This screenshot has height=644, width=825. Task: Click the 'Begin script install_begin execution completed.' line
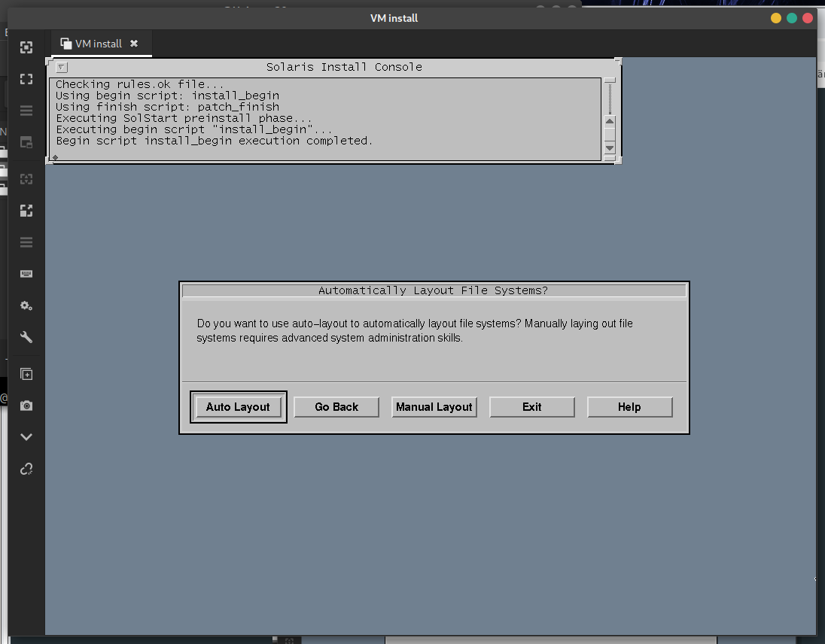[x=214, y=141]
